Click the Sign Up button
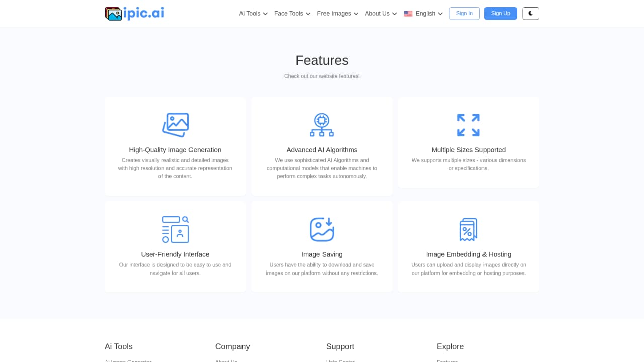644x362 pixels. click(x=501, y=14)
